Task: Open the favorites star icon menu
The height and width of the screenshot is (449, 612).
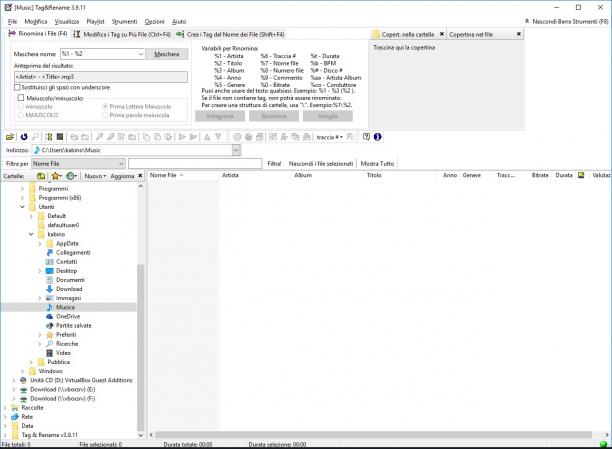Action: (x=57, y=176)
